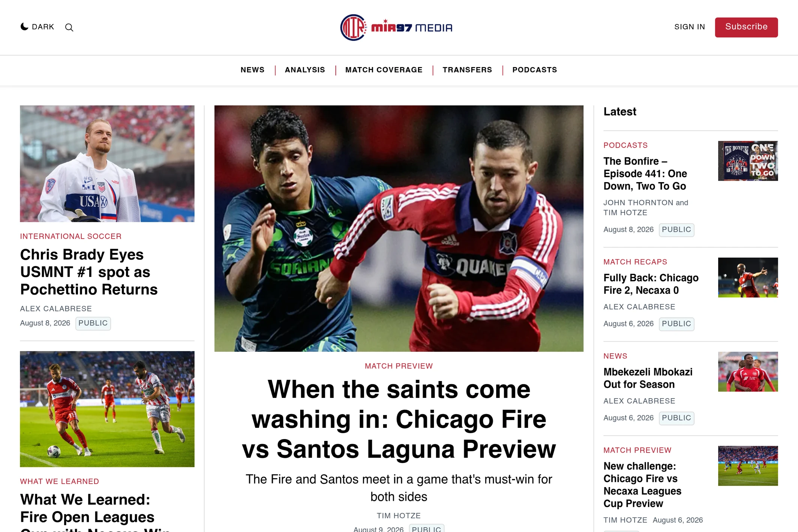The image size is (798, 532).
Task: Click the red Subscribe button
Action: (x=746, y=27)
